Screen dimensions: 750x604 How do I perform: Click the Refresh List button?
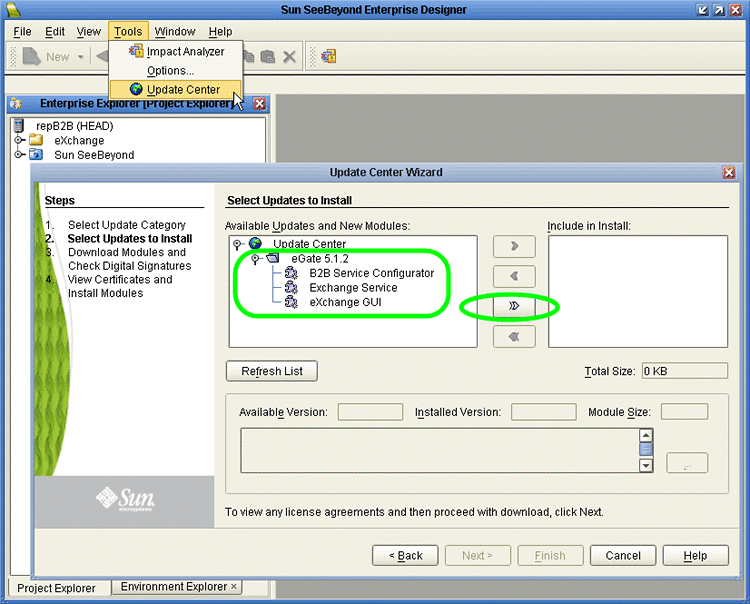[272, 371]
